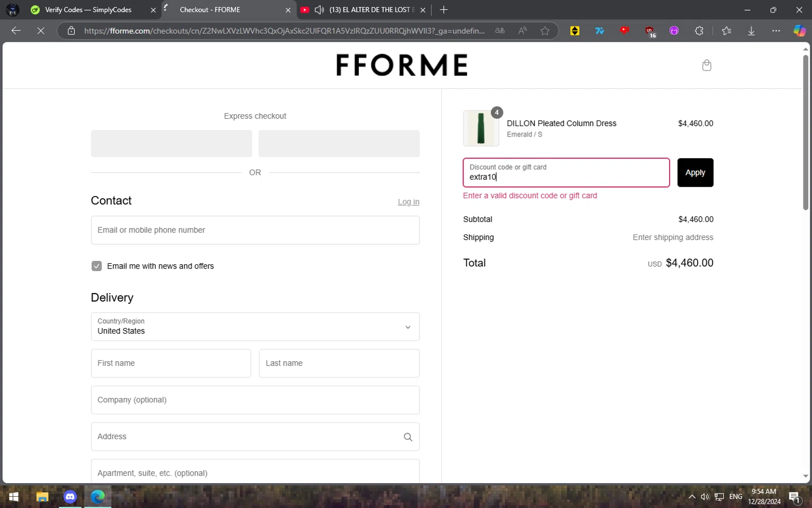Switch to Checkout - FFORME tab
Screen dimensions: 812x508
click(210, 10)
